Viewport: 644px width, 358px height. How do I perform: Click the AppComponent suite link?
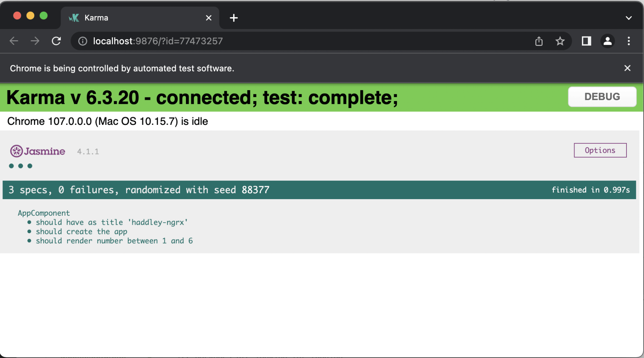coord(44,213)
